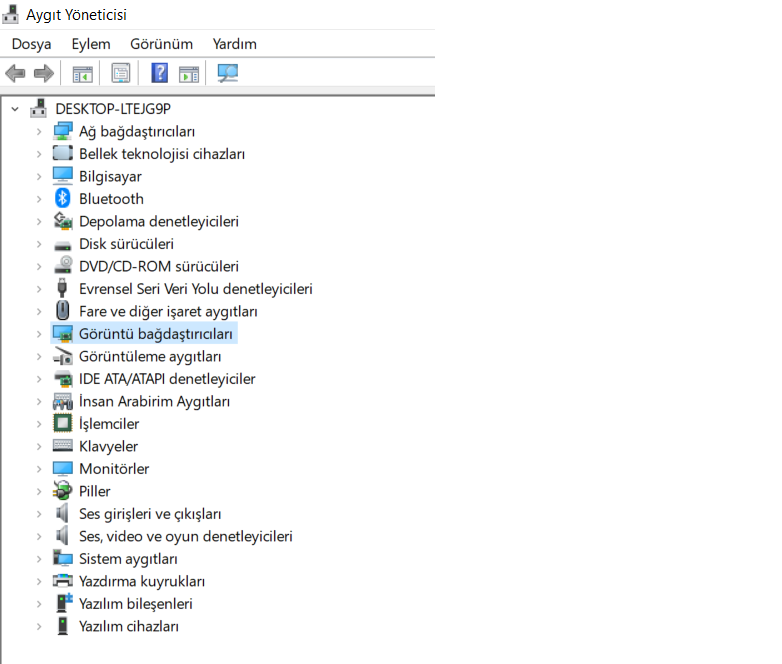Viewport: 782px width, 664px height.
Task: Expand the Disk sürücüleri branch
Action: tap(39, 244)
